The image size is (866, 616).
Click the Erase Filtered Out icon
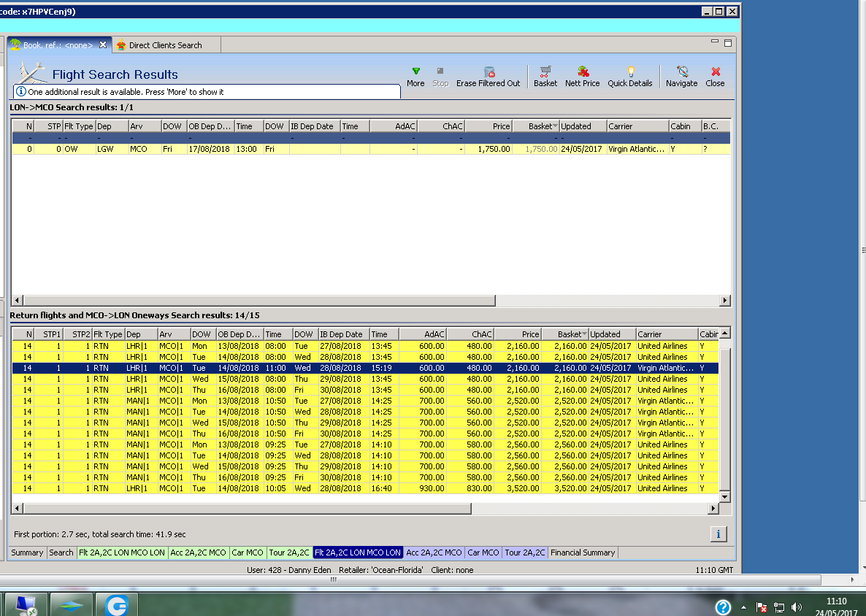(x=488, y=72)
